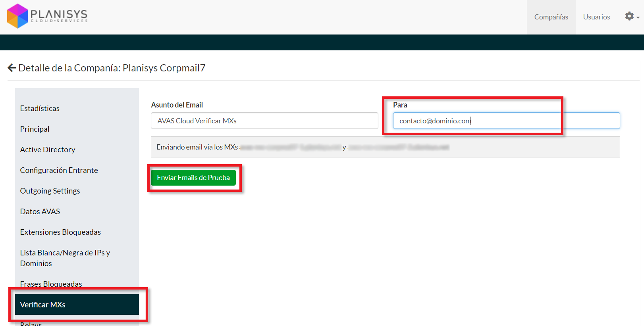
Task: Switch to the Usuarios tab
Action: pyautogui.click(x=596, y=17)
